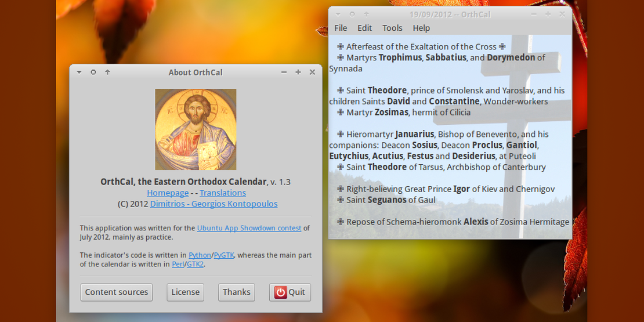This screenshot has height=322, width=644.
Task: Click the Christ icon image in About dialog
Action: click(196, 129)
